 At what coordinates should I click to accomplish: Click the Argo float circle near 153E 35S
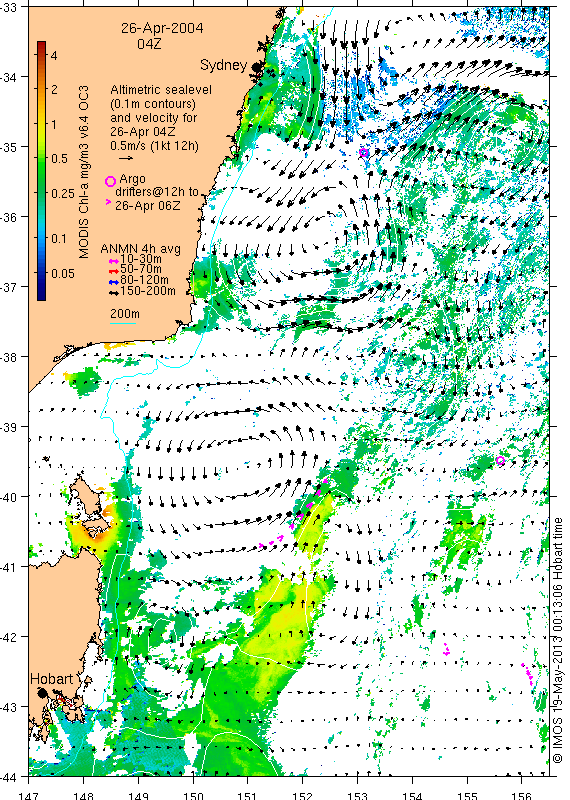click(364, 152)
